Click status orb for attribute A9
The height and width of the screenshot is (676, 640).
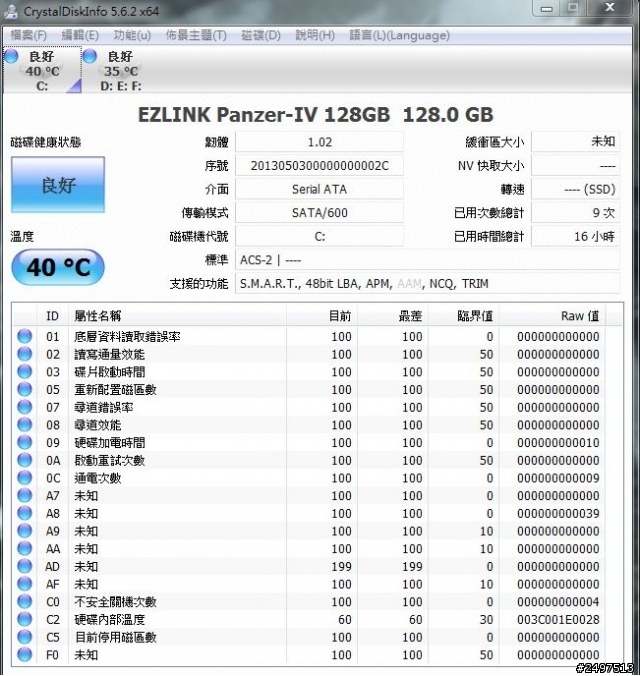point(25,531)
